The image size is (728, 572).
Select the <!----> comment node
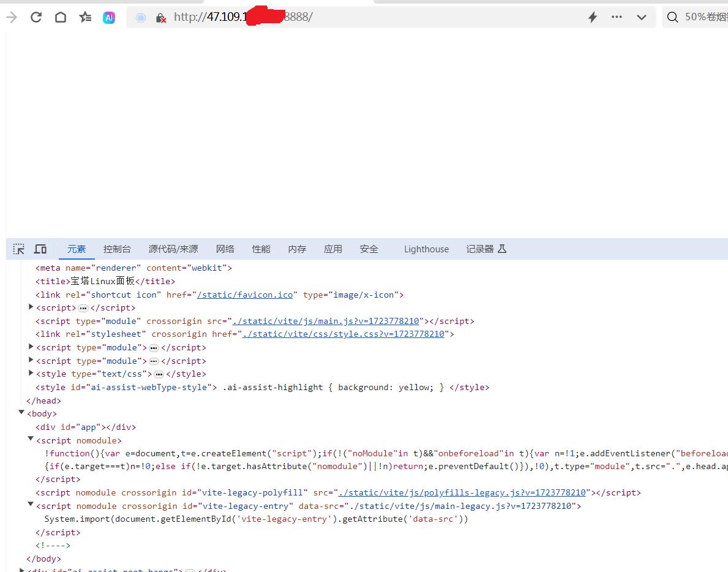(x=53, y=546)
